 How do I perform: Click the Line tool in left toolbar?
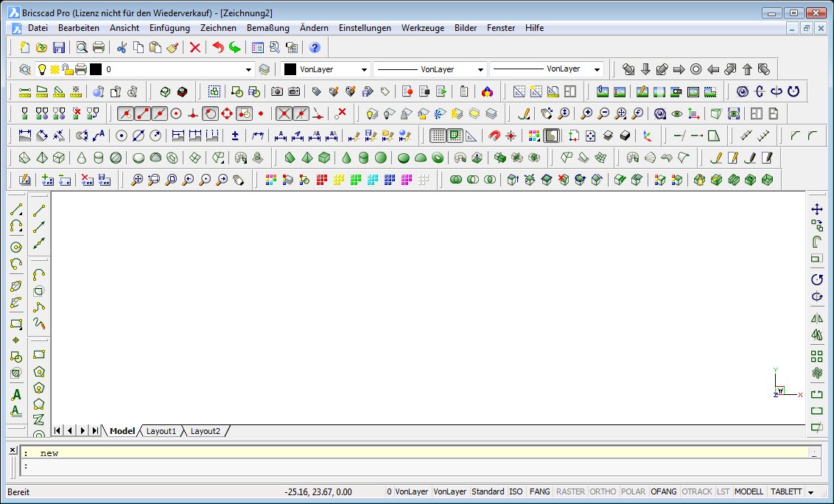(16, 210)
